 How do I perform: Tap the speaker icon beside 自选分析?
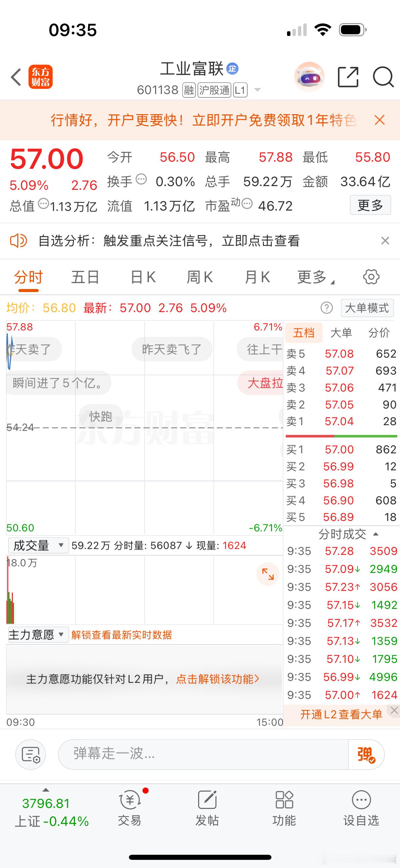(18, 241)
